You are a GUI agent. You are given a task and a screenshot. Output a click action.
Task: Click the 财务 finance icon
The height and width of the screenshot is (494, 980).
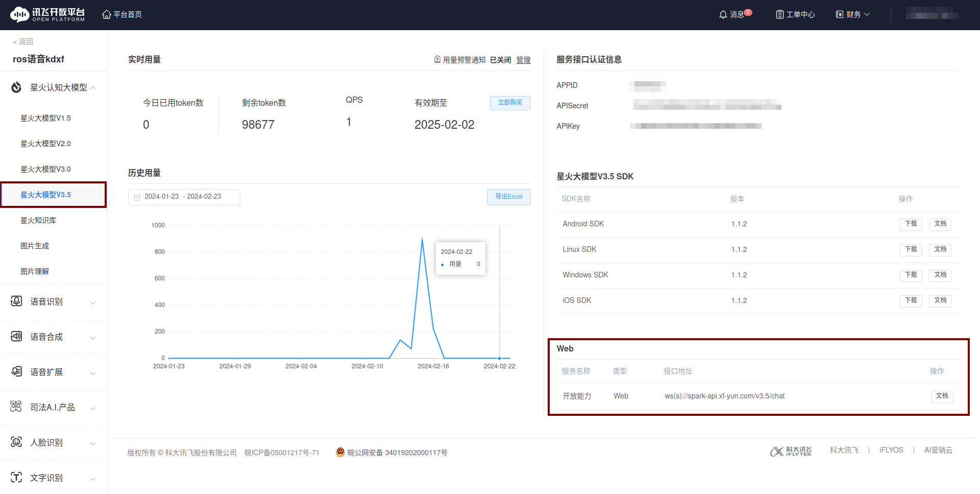[x=840, y=14]
